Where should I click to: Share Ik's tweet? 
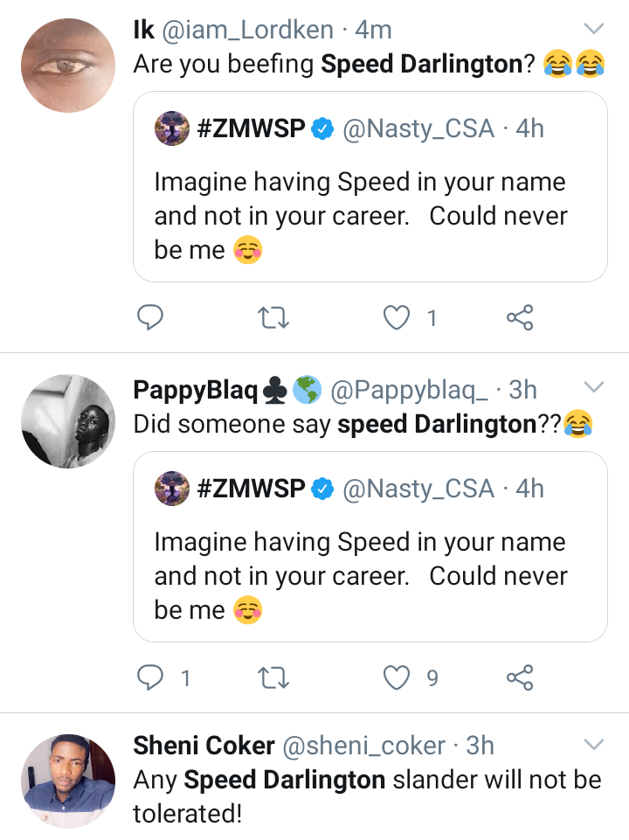(520, 318)
